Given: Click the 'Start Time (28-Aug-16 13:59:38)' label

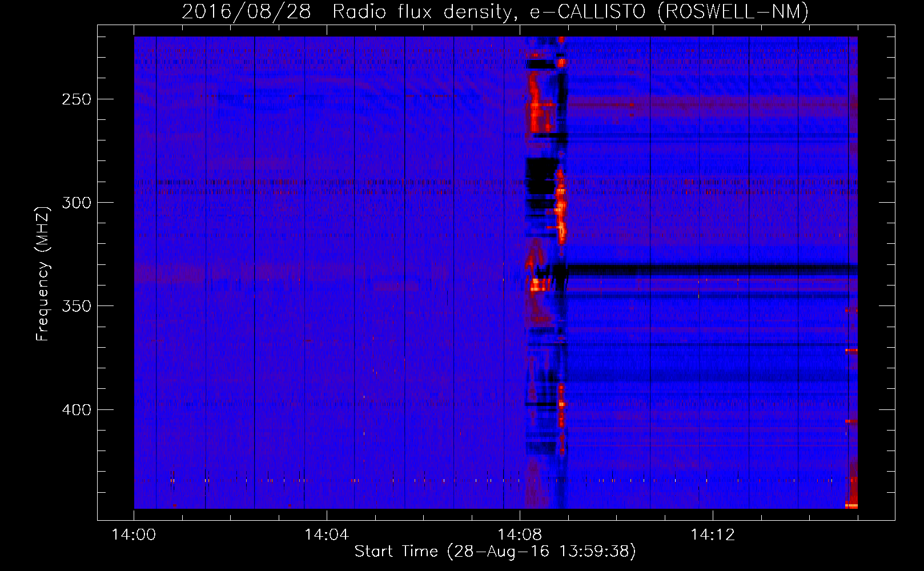Looking at the screenshot, I should (x=495, y=552).
